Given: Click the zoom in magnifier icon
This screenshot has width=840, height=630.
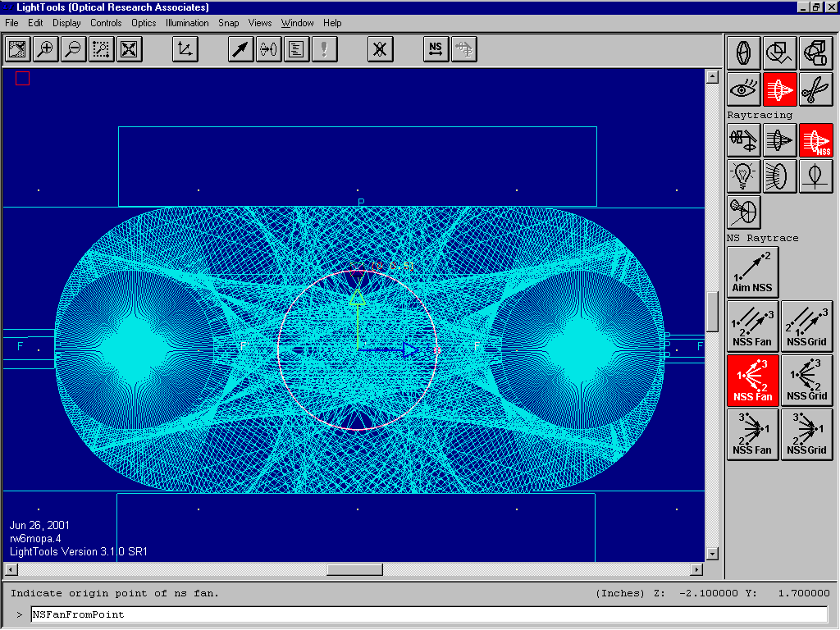Looking at the screenshot, I should pos(45,49).
